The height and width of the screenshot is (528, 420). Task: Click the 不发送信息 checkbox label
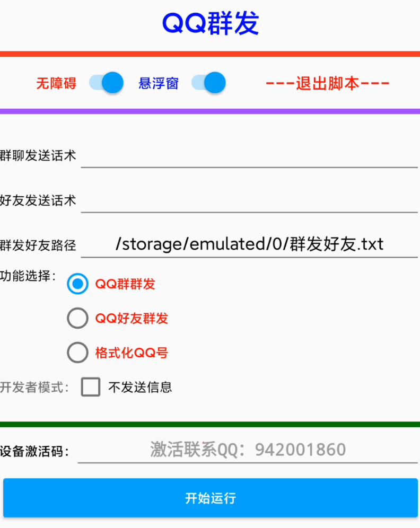pyautogui.click(x=140, y=387)
